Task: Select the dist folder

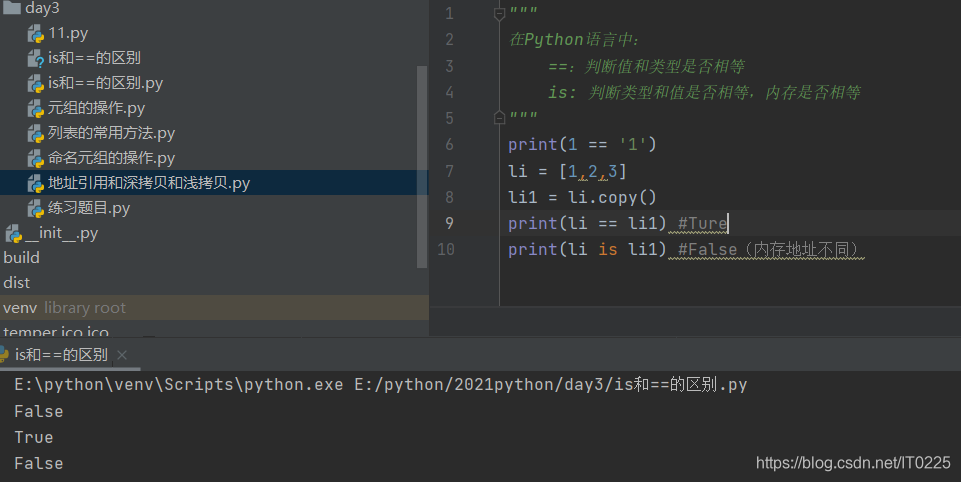Action: point(17,283)
